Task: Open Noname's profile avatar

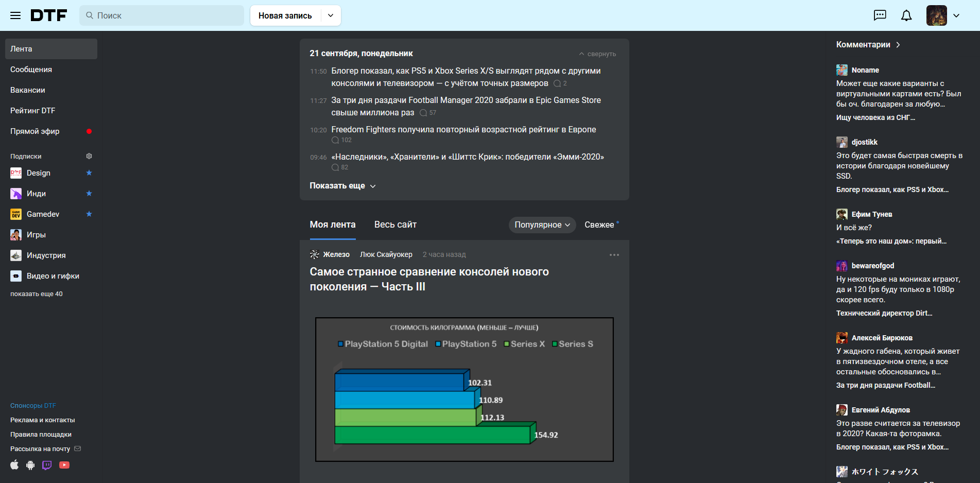Action: (842, 70)
